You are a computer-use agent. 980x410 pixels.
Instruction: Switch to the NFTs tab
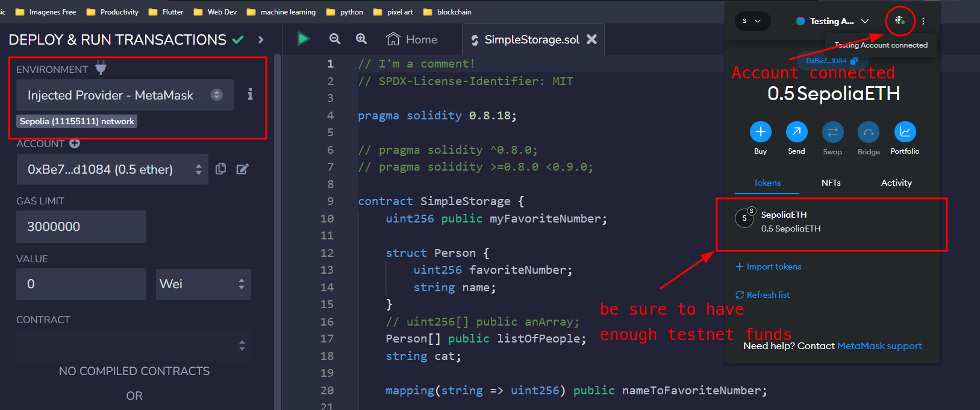[x=831, y=183]
